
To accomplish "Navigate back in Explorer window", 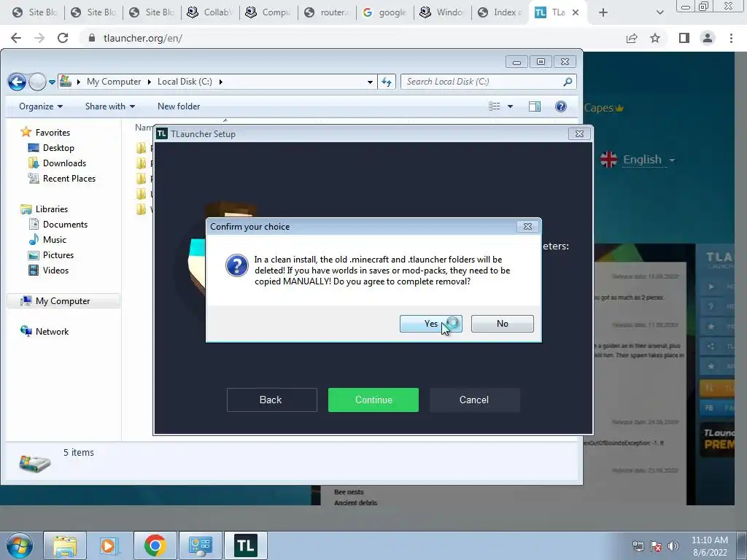I will click(x=17, y=82).
